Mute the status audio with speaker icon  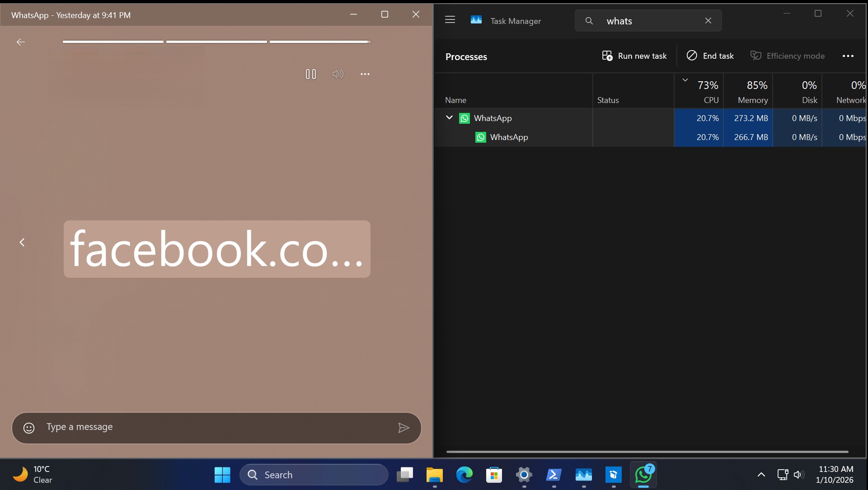click(338, 74)
